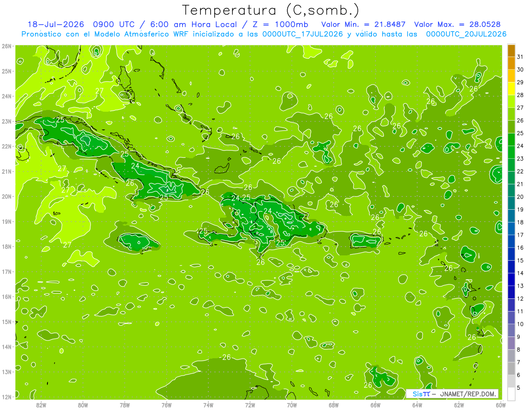Click the brown swatch above 31 in legend
The height and width of the screenshot is (411, 532).
511,51
